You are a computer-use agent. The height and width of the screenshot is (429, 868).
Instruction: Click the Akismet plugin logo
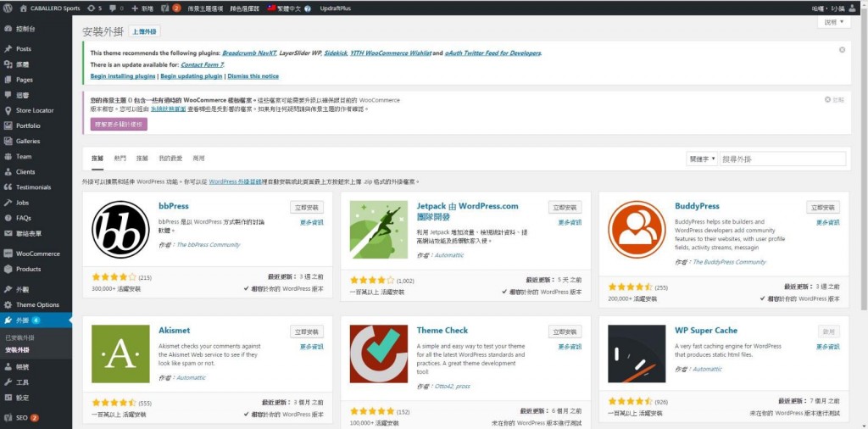120,354
